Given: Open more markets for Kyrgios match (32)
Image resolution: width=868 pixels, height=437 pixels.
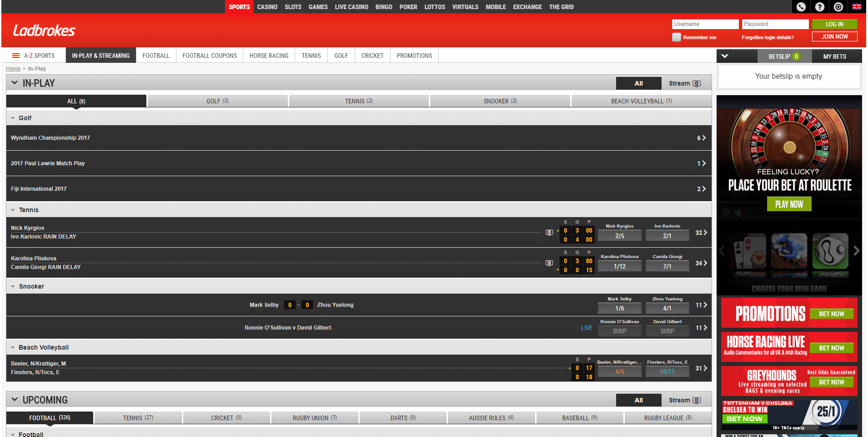Looking at the screenshot, I should [x=702, y=233].
